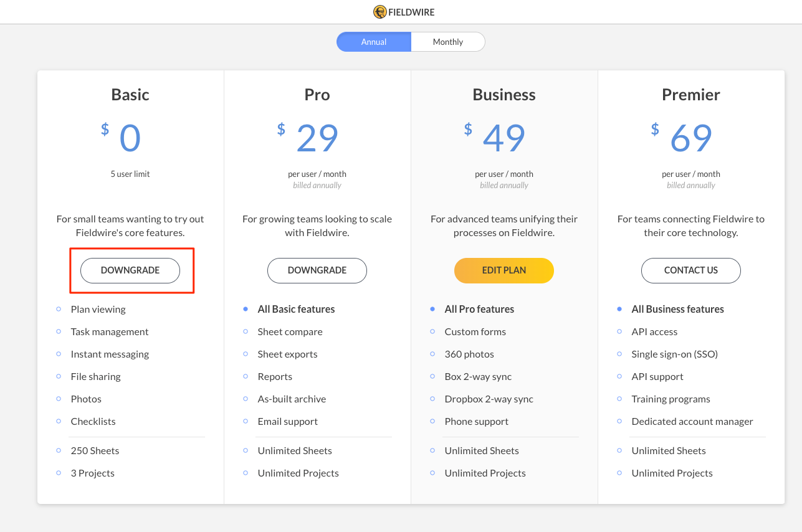
Task: Click 'For advanced teams' Business description
Action: coord(504,226)
